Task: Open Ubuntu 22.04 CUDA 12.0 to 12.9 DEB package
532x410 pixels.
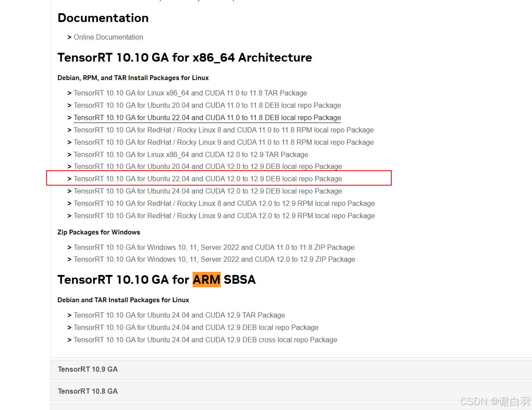Action: 208,179
